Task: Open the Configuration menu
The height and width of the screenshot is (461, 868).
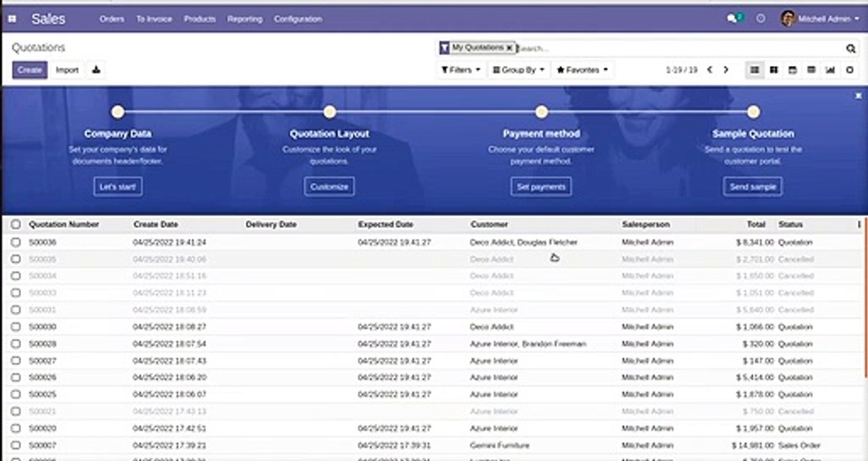Action: coord(298,19)
